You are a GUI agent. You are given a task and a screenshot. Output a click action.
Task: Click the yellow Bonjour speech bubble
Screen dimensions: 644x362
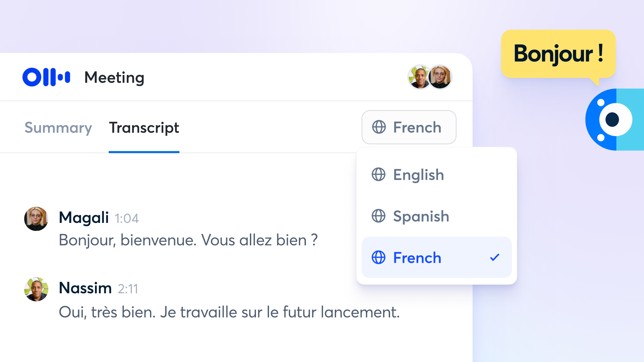(x=558, y=54)
